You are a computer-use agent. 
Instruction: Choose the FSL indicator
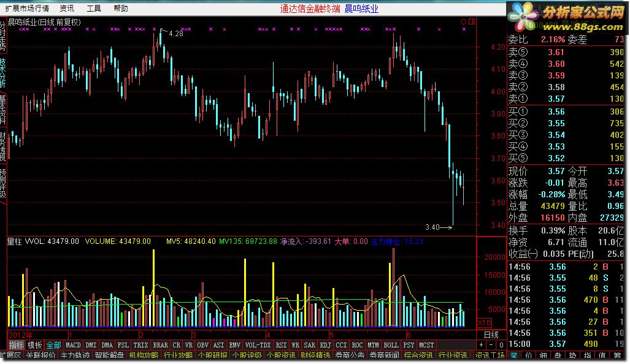tap(123, 345)
